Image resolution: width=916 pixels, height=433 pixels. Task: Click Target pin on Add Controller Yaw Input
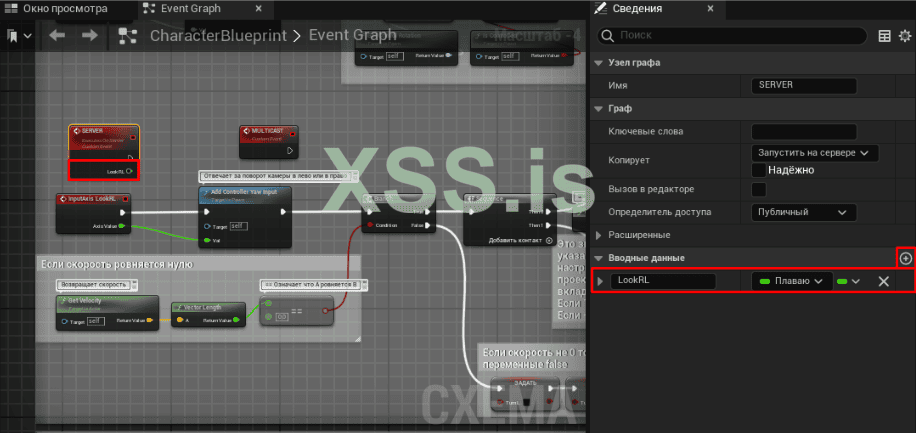click(x=207, y=226)
